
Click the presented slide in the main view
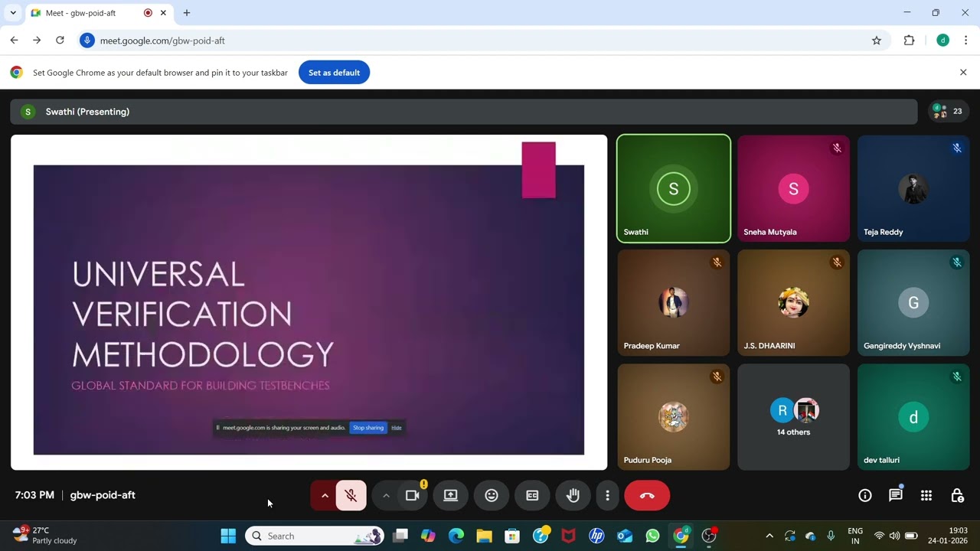309,302
